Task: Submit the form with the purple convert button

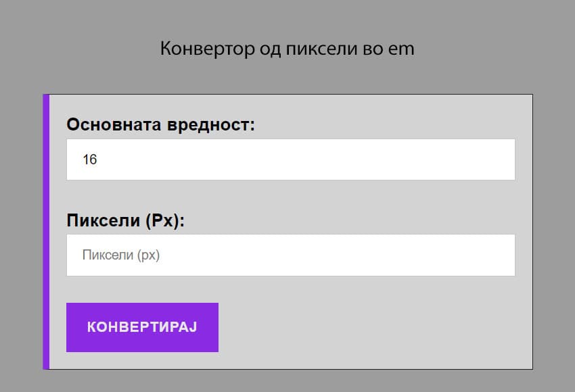Action: coord(142,327)
